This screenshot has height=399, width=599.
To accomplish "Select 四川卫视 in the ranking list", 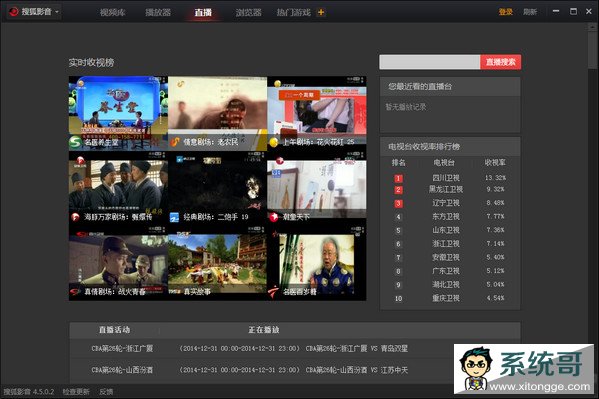I will 445,178.
